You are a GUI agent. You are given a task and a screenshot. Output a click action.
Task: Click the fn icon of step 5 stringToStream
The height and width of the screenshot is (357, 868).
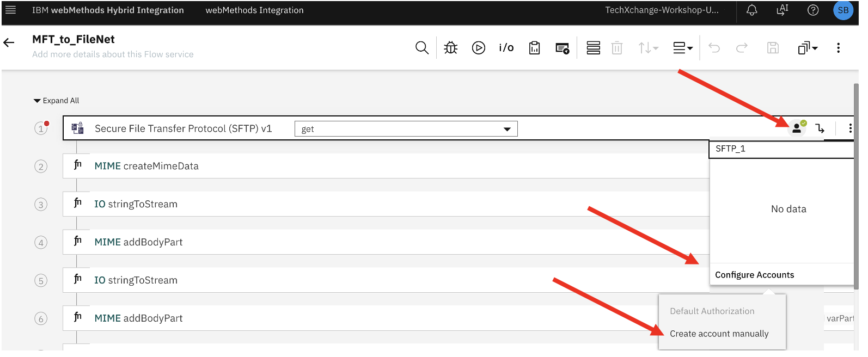click(x=78, y=279)
